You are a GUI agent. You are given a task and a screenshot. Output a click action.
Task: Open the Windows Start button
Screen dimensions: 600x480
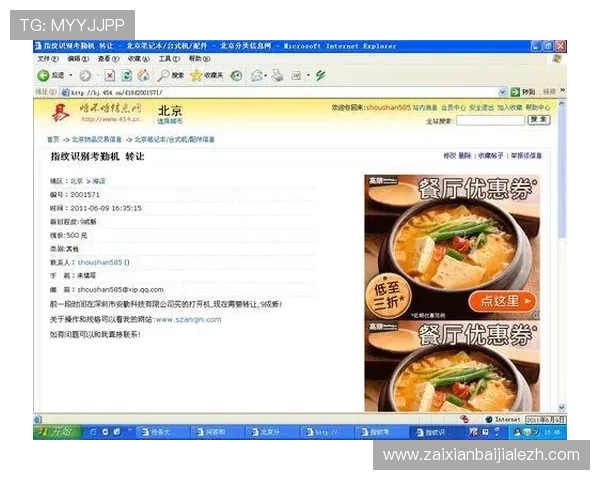[x=58, y=432]
